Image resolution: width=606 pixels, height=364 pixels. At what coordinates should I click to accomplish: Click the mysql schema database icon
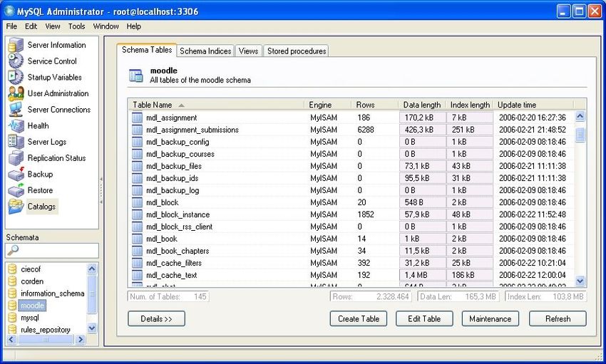(x=12, y=318)
